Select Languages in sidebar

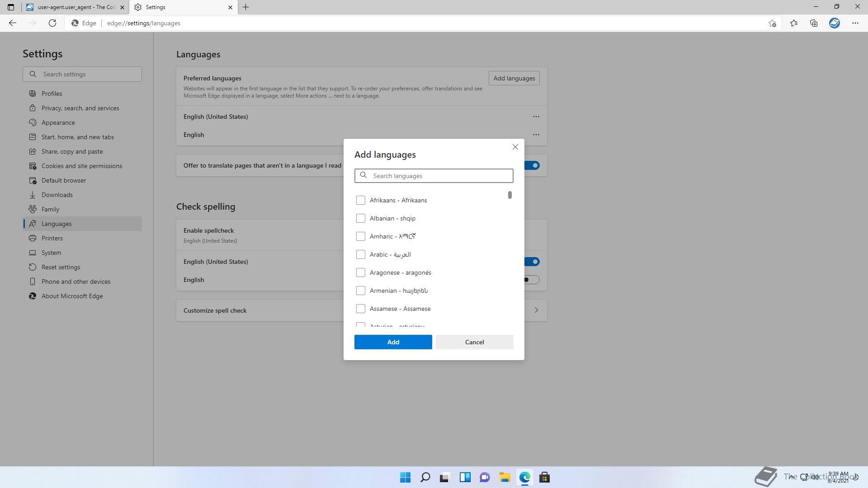[x=82, y=224]
